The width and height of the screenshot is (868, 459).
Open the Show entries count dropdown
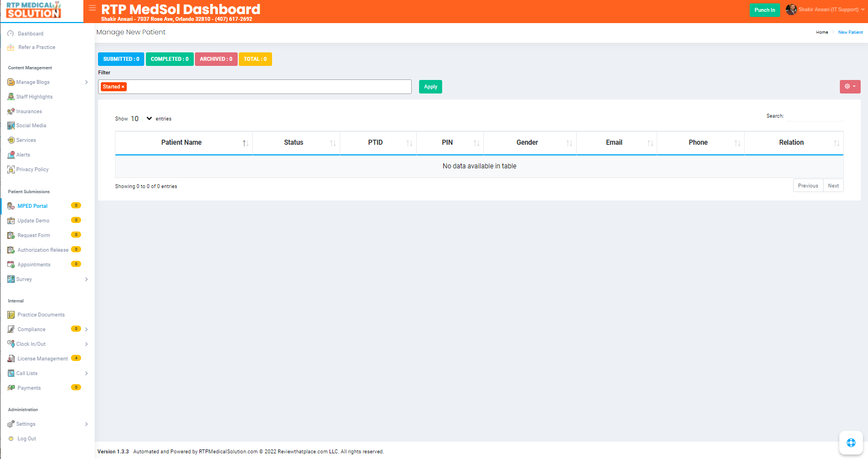point(141,119)
